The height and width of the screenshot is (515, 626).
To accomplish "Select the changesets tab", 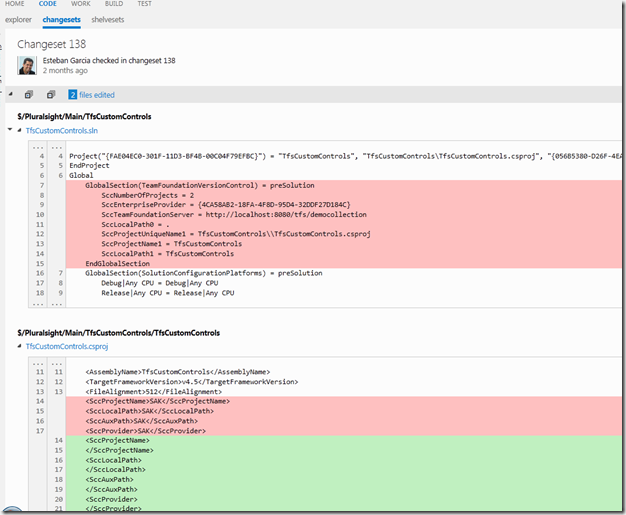I will coord(61,20).
